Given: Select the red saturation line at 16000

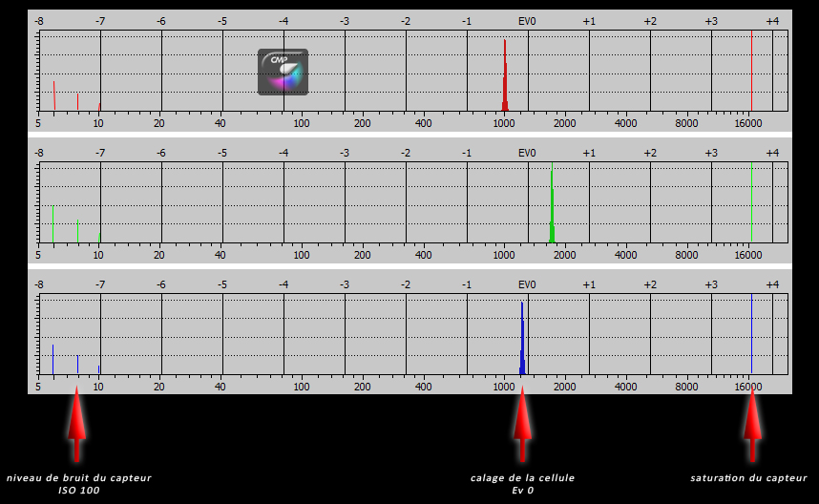Looking at the screenshot, I should 751,71.
